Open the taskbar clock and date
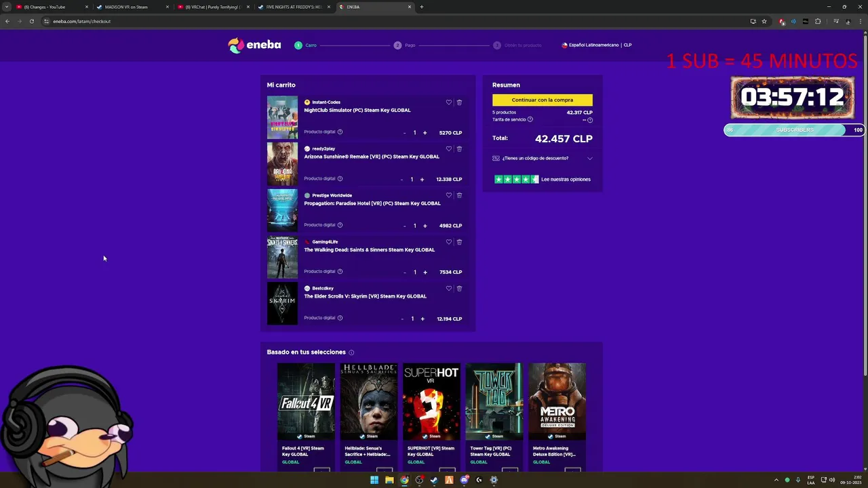This screenshot has width=868, height=488. point(850,480)
